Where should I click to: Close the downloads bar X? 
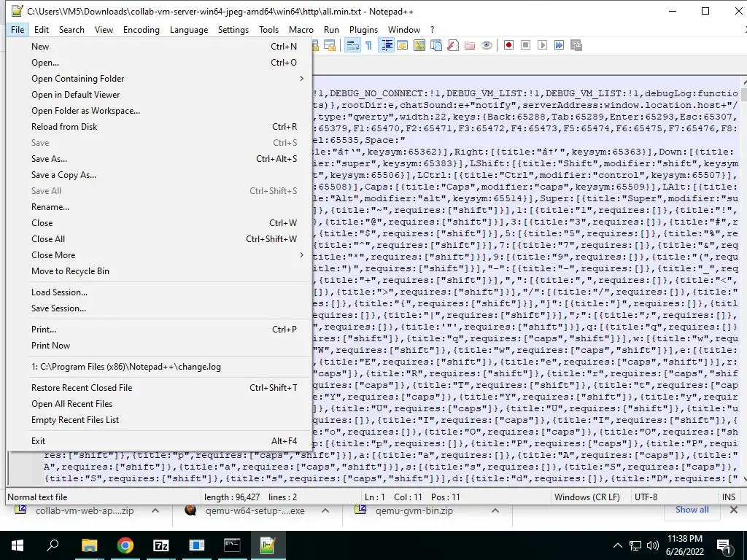coord(734,510)
